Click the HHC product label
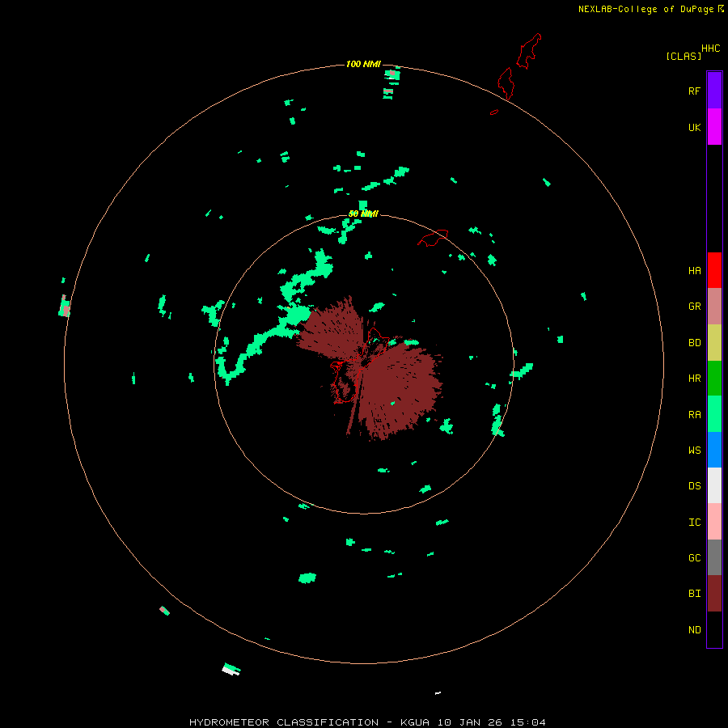The width and height of the screenshot is (728, 728). pos(711,49)
